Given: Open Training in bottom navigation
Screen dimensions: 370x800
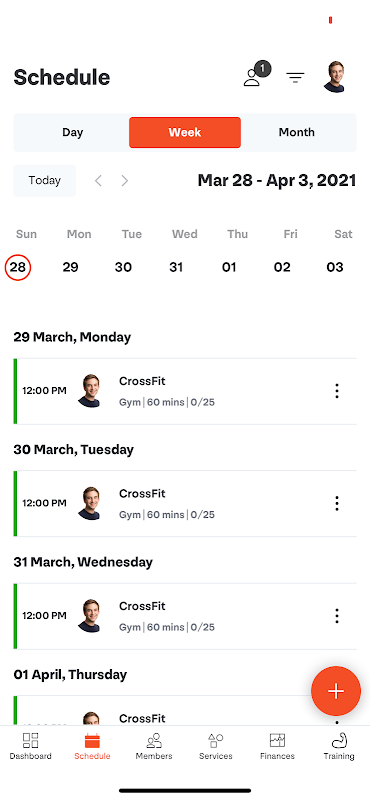Looking at the screenshot, I should [x=339, y=746].
